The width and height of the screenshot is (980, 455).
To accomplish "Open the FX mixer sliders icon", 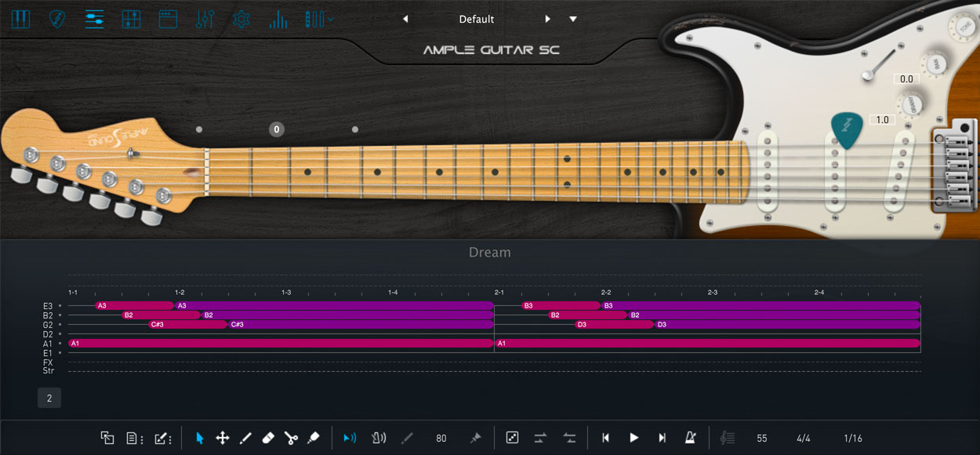I will click(205, 19).
